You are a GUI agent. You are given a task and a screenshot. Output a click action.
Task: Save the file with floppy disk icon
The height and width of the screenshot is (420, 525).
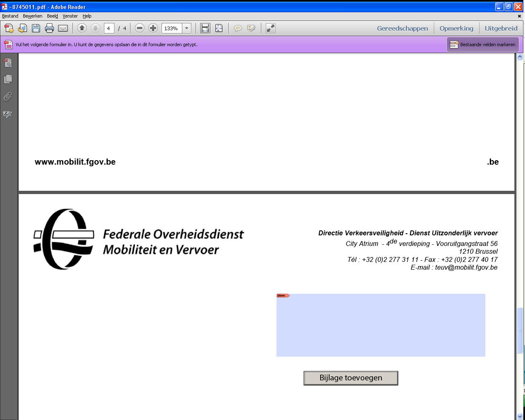[36, 28]
